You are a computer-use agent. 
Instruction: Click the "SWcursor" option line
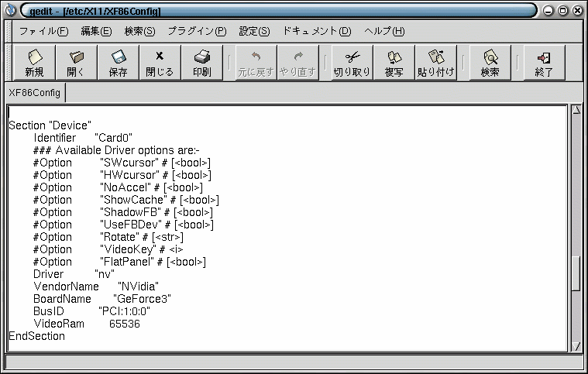coord(122,163)
